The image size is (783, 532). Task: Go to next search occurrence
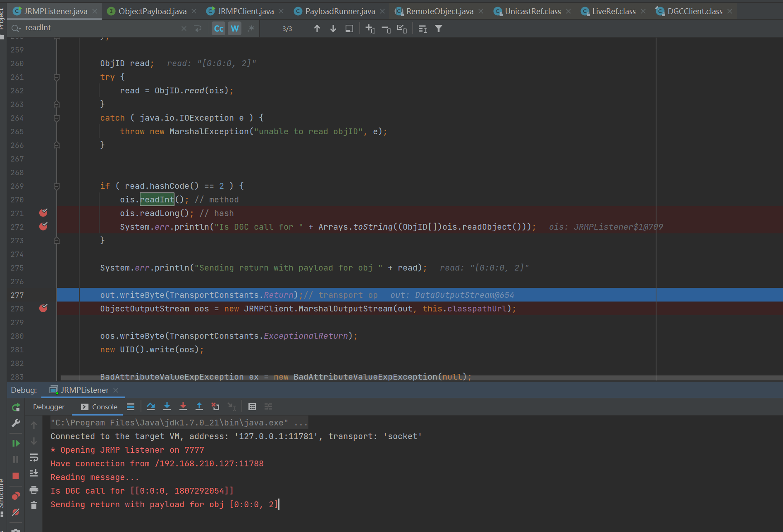pyautogui.click(x=333, y=28)
